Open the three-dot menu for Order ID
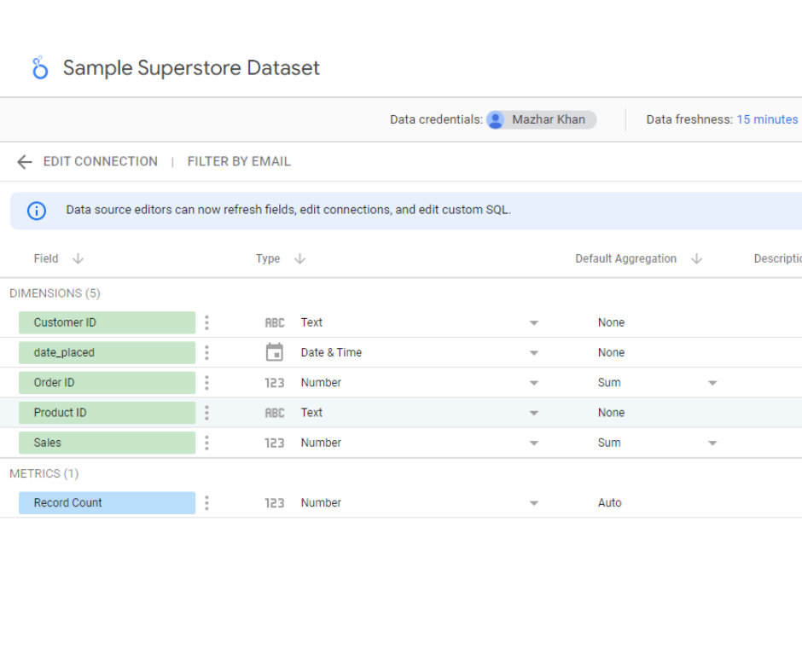The width and height of the screenshot is (802, 672). point(206,383)
